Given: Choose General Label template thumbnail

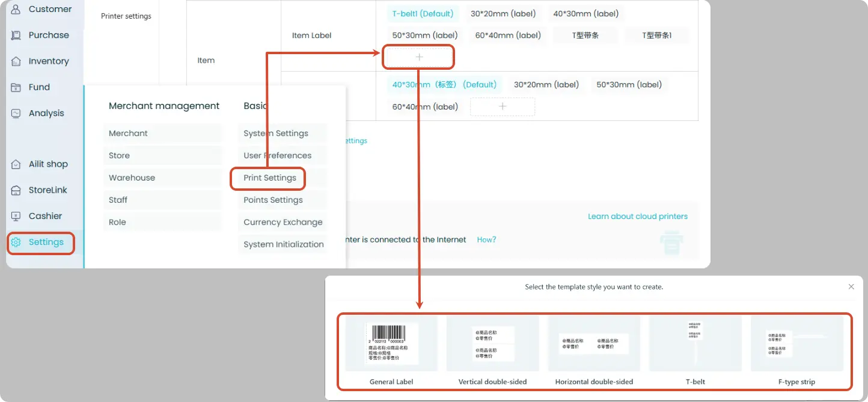Looking at the screenshot, I should click(391, 344).
